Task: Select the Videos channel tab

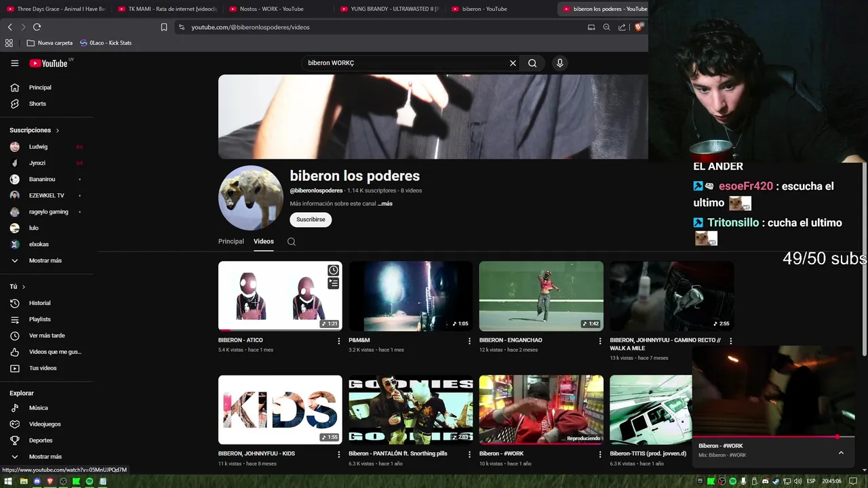Action: (x=264, y=241)
